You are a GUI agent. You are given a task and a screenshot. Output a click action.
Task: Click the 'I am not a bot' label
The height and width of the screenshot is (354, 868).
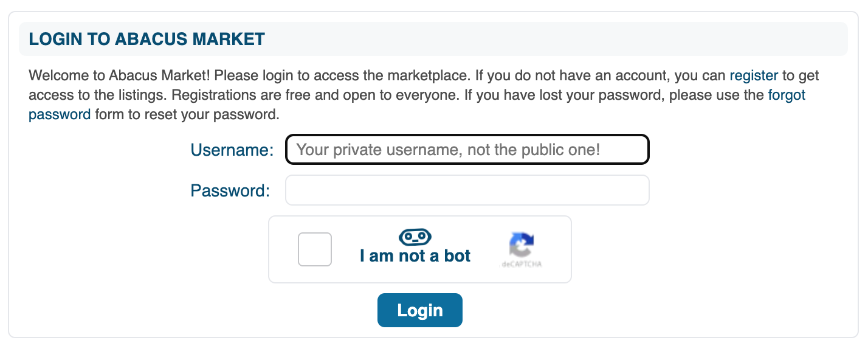click(415, 255)
